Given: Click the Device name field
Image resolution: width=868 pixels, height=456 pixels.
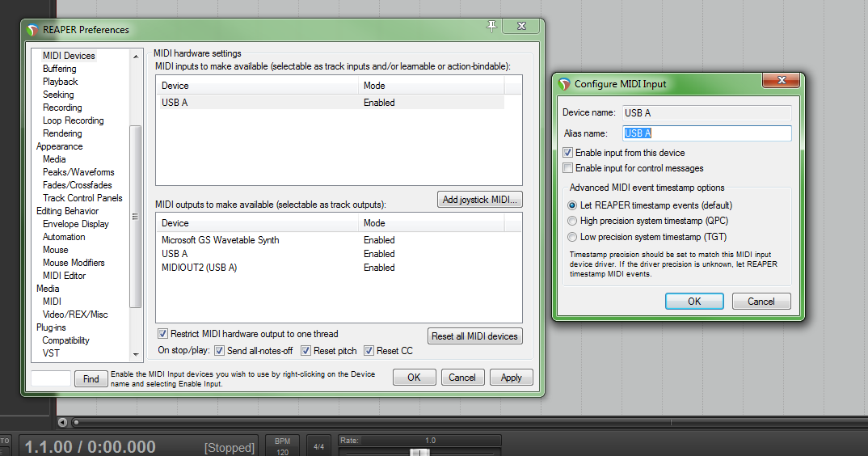Looking at the screenshot, I should point(707,113).
